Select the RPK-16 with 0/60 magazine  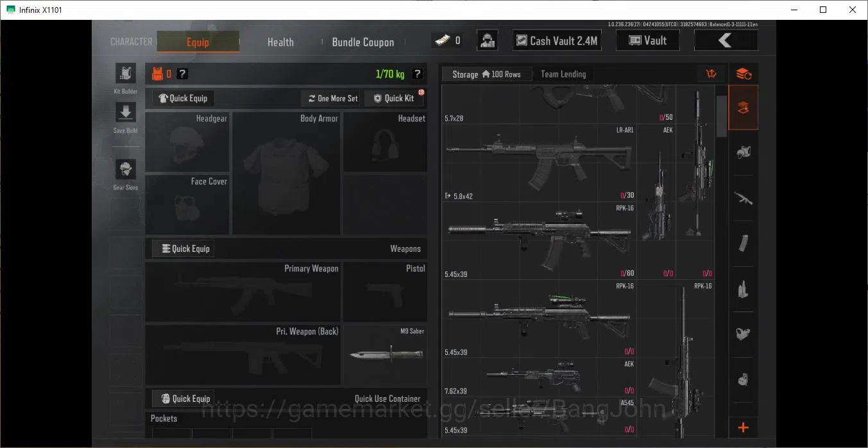539,241
